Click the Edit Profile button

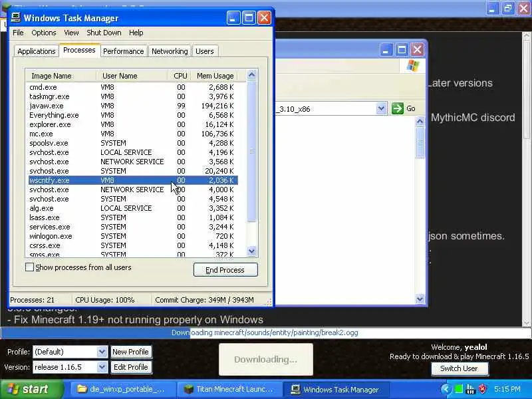tap(130, 367)
